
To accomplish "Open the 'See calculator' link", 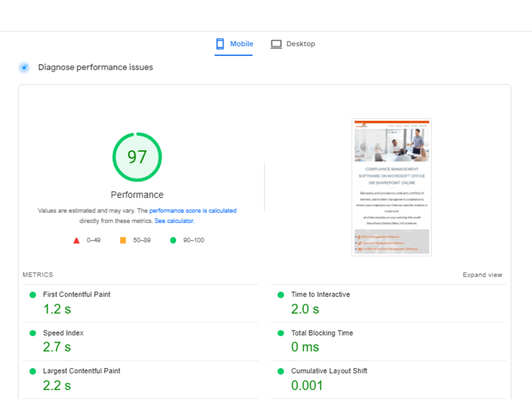I will (x=174, y=221).
